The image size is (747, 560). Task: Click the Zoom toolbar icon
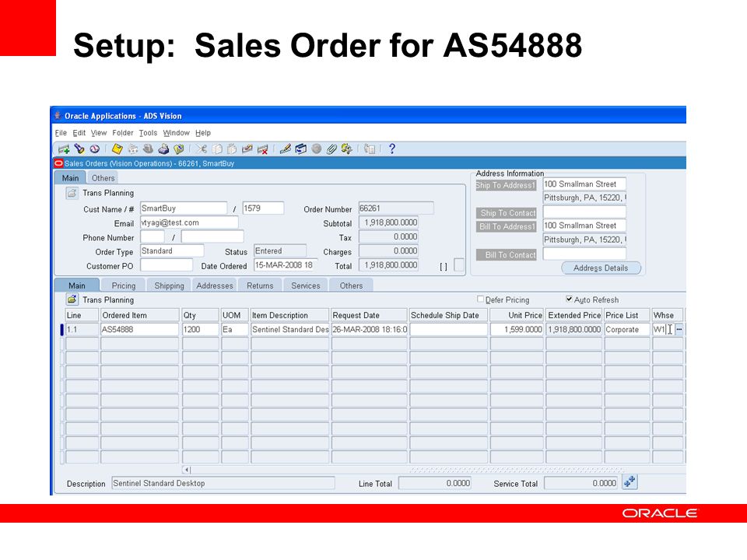pyautogui.click(x=300, y=149)
